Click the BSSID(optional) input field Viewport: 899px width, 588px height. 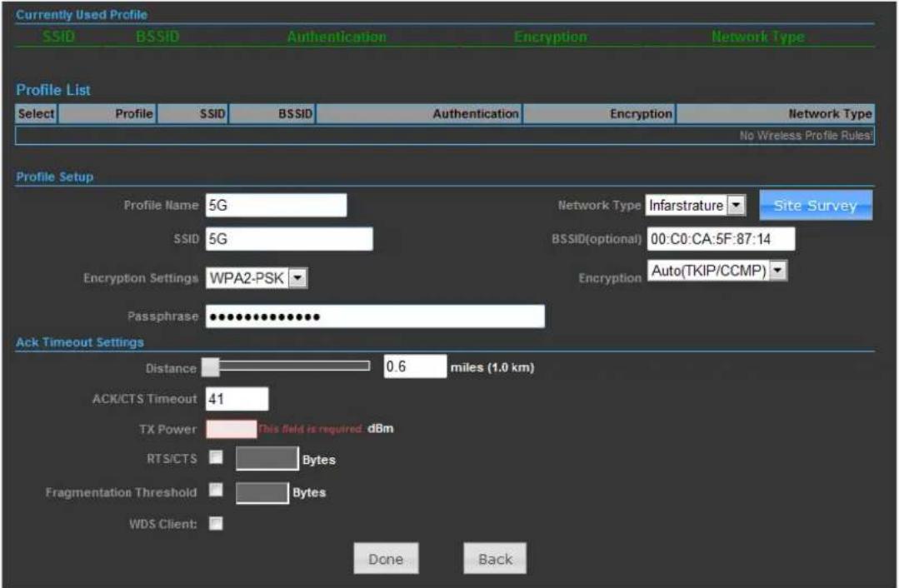[722, 238]
